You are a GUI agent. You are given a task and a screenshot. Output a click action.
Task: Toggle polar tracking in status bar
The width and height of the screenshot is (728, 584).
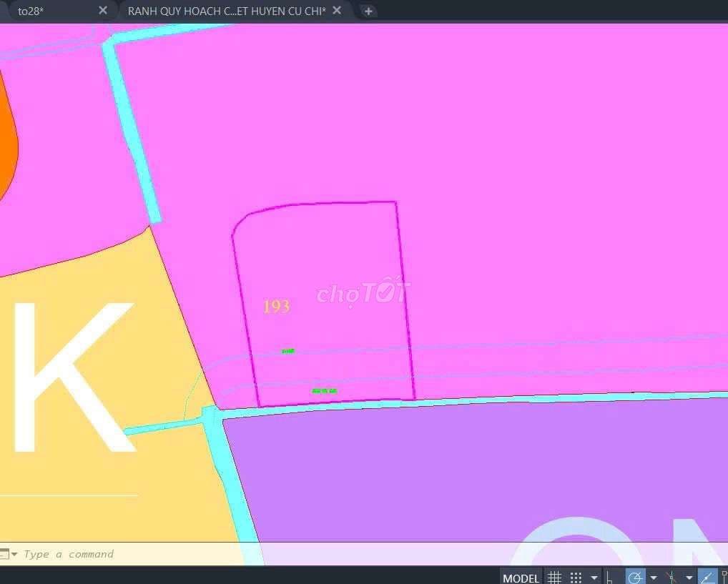pos(635,577)
